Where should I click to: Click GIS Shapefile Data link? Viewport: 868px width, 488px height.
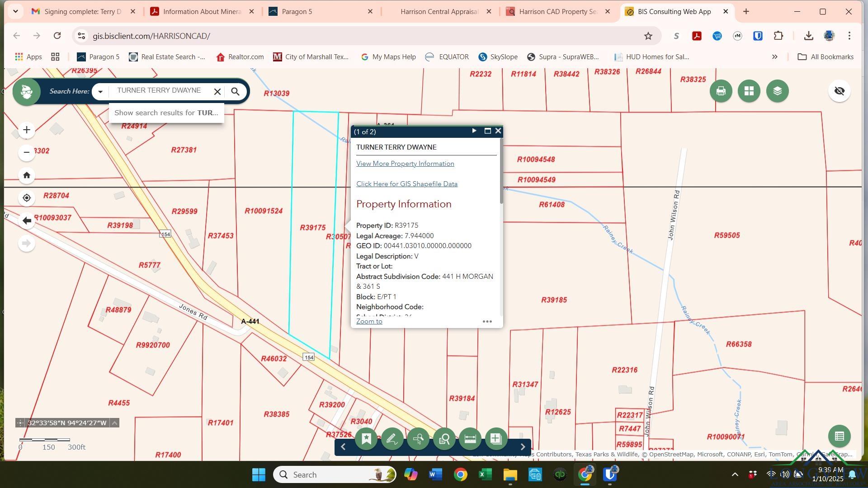pos(406,183)
